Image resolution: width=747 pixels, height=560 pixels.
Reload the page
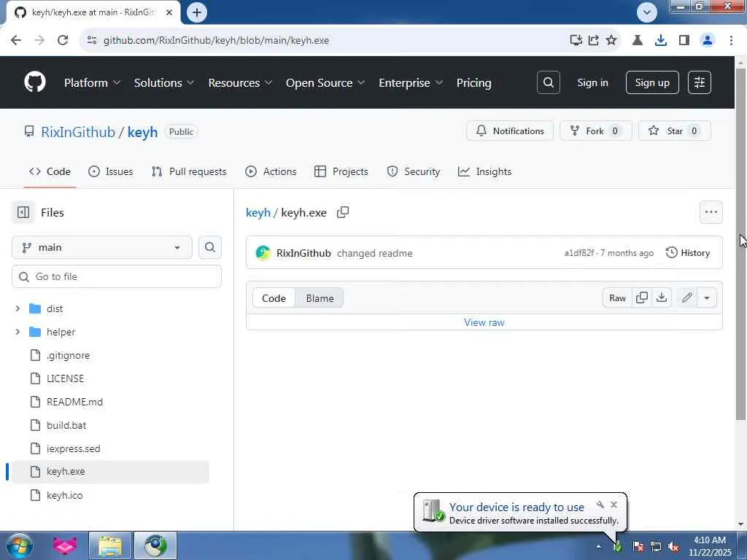(x=63, y=41)
